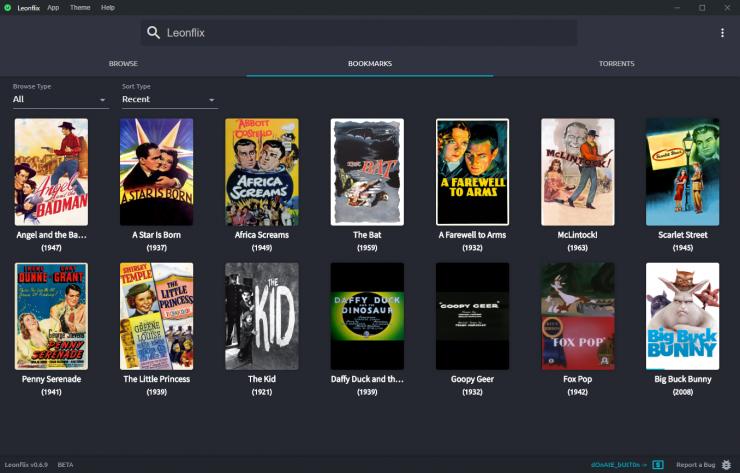Select the Bookmarks tab
The width and height of the screenshot is (740, 473).
click(x=370, y=63)
